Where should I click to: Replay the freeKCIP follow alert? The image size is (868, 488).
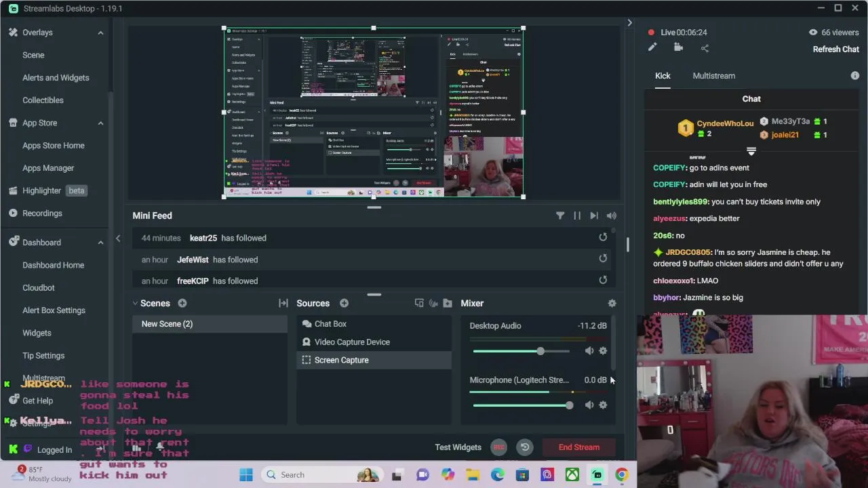click(603, 280)
